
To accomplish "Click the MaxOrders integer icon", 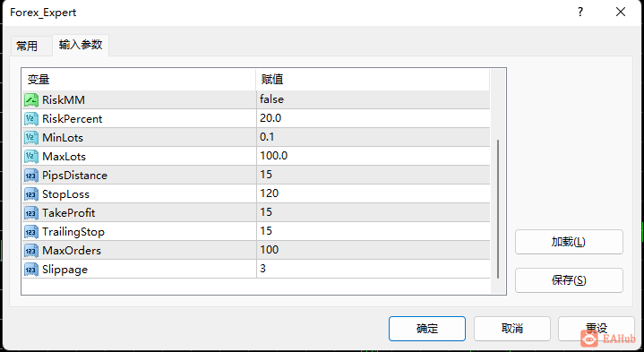I will pyautogui.click(x=31, y=251).
